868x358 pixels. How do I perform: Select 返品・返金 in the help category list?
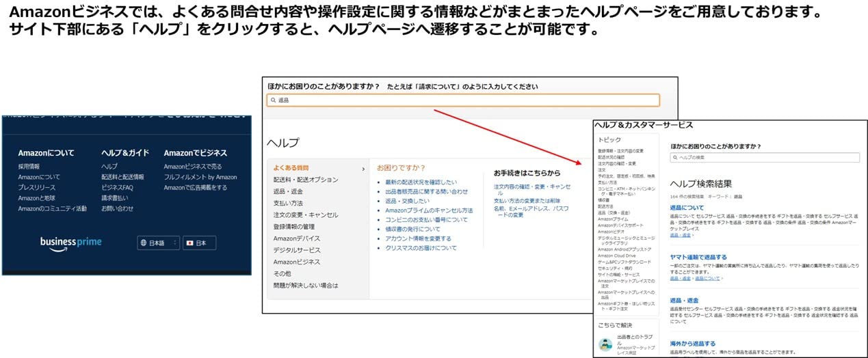(x=288, y=191)
